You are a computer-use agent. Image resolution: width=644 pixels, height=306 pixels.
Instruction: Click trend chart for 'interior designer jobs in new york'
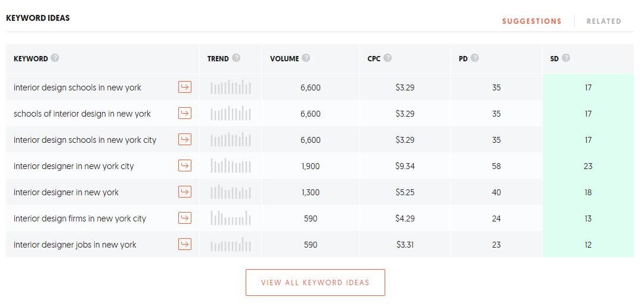[231, 245]
